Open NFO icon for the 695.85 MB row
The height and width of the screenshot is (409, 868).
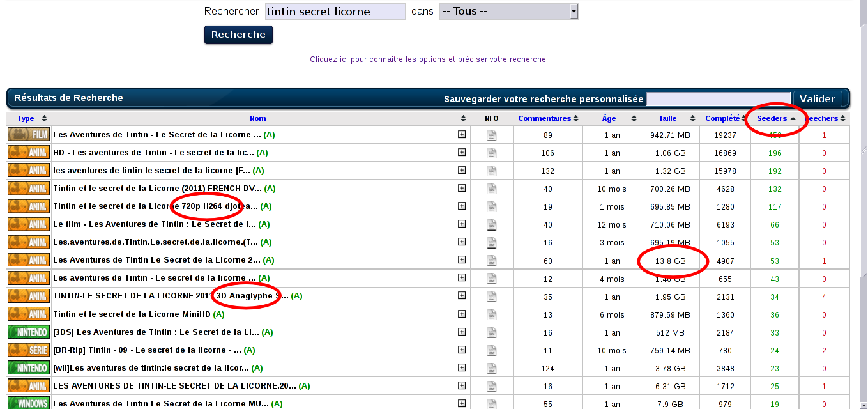click(491, 206)
